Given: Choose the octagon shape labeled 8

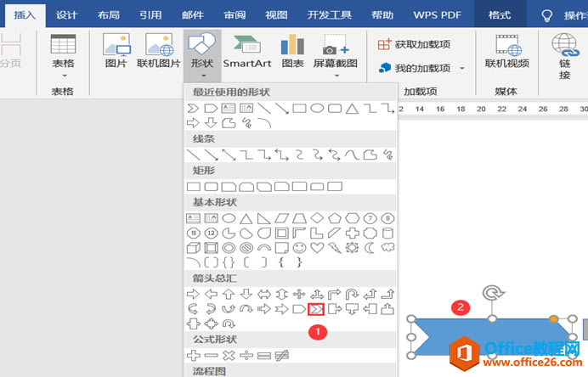Looking at the screenshot, I should [x=387, y=218].
